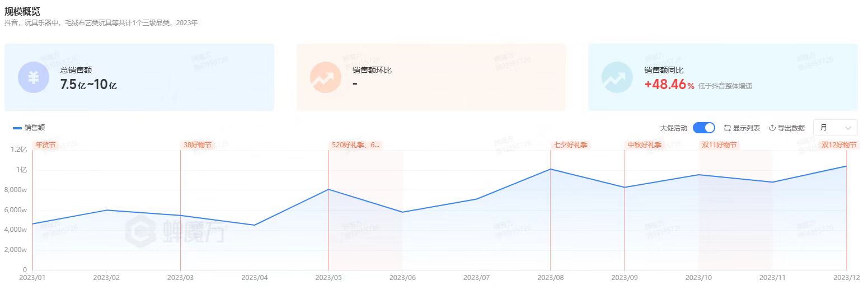Click the 2023/10 axis label
The image size is (868, 294).
(x=698, y=277)
